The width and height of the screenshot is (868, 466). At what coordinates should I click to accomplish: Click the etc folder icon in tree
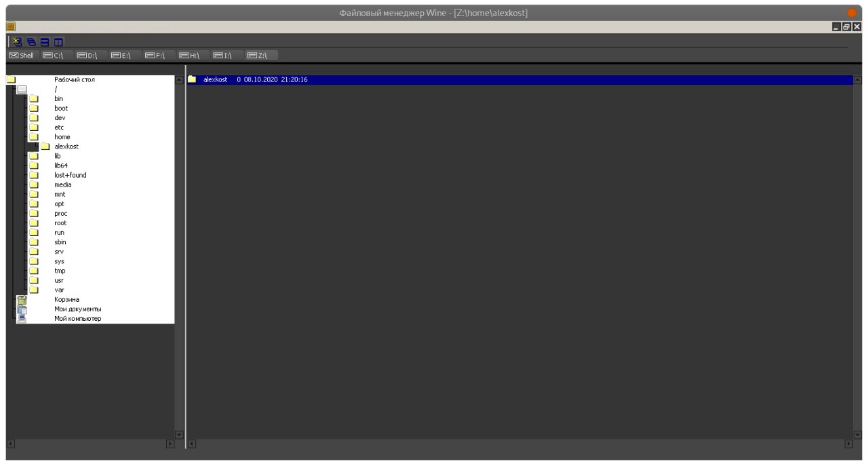[33, 127]
